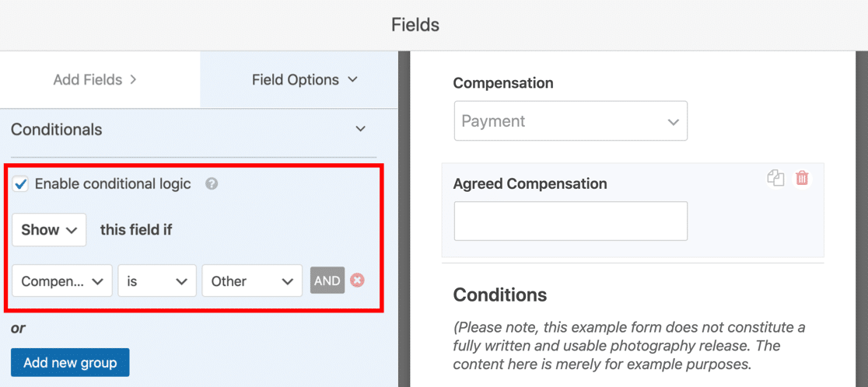This screenshot has width=868, height=387.
Task: Collapse the Conditionals section
Action: coord(360,129)
